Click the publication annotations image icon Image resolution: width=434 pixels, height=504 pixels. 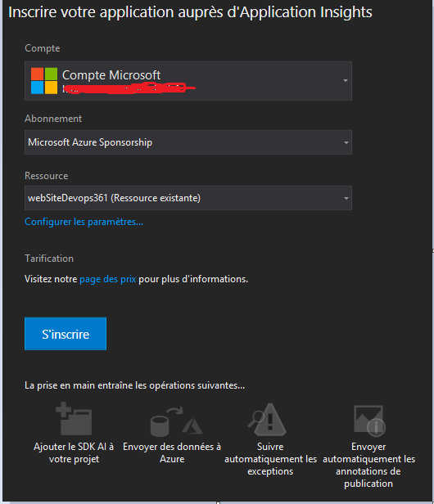click(369, 421)
